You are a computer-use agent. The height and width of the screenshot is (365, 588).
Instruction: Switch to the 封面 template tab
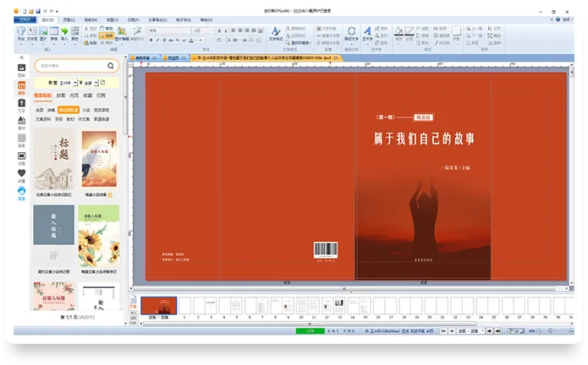point(61,96)
